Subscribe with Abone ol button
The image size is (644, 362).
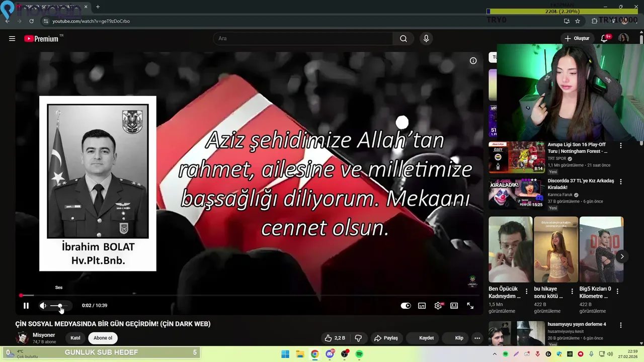[x=103, y=338]
